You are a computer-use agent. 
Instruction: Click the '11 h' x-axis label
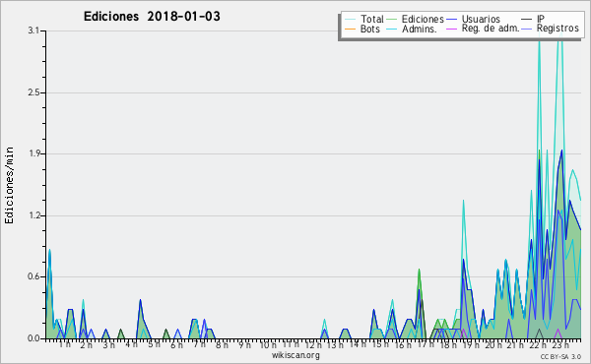(x=291, y=344)
